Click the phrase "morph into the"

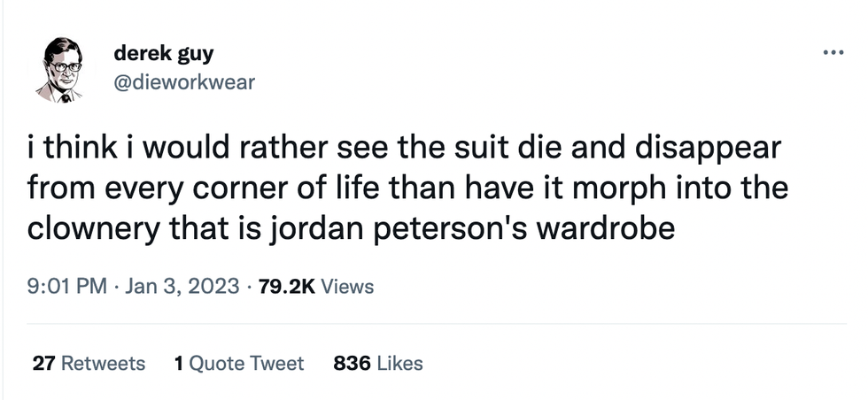[x=674, y=188]
